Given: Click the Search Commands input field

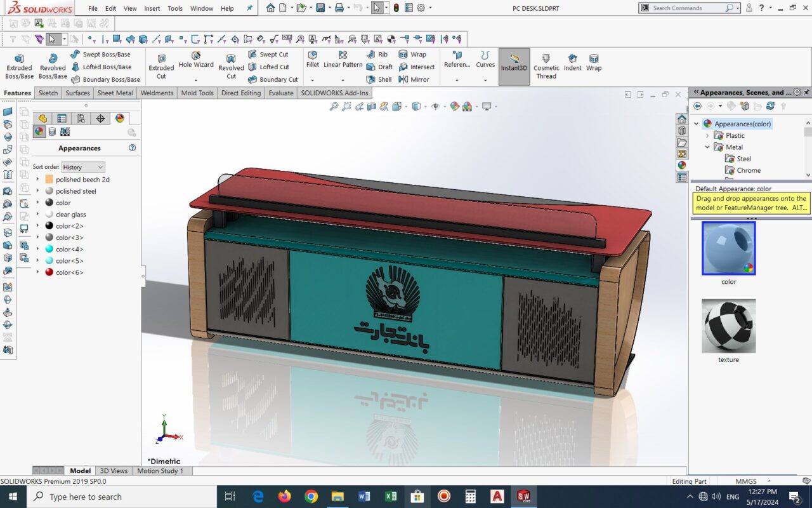Looking at the screenshot, I should tap(688, 8).
